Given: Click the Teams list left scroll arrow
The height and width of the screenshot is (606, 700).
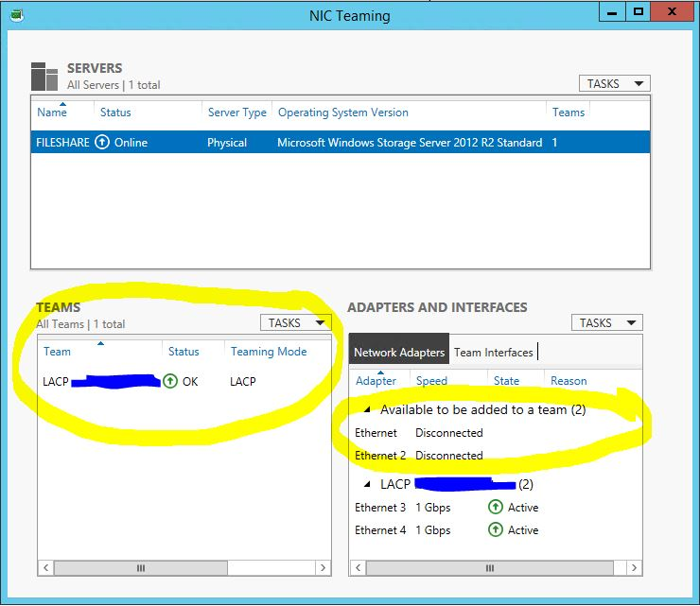Looking at the screenshot, I should [46, 567].
